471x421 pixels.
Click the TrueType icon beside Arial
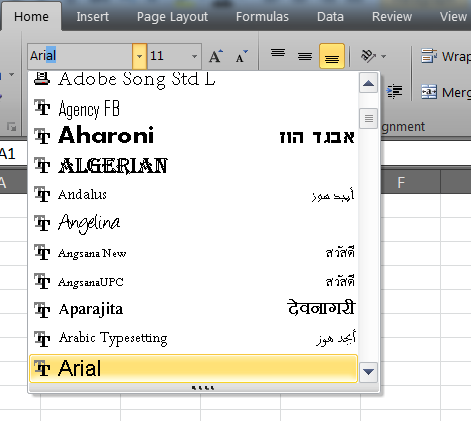point(42,368)
